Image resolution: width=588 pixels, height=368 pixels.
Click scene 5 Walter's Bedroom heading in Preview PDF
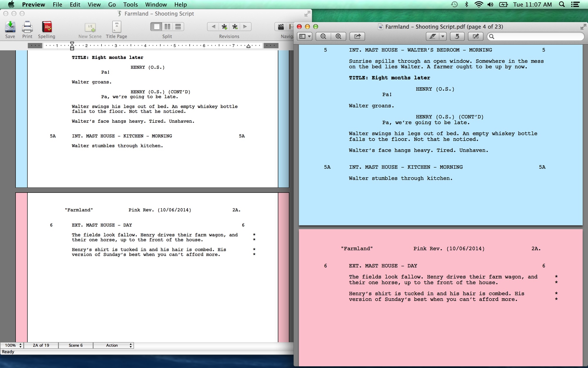(x=420, y=50)
